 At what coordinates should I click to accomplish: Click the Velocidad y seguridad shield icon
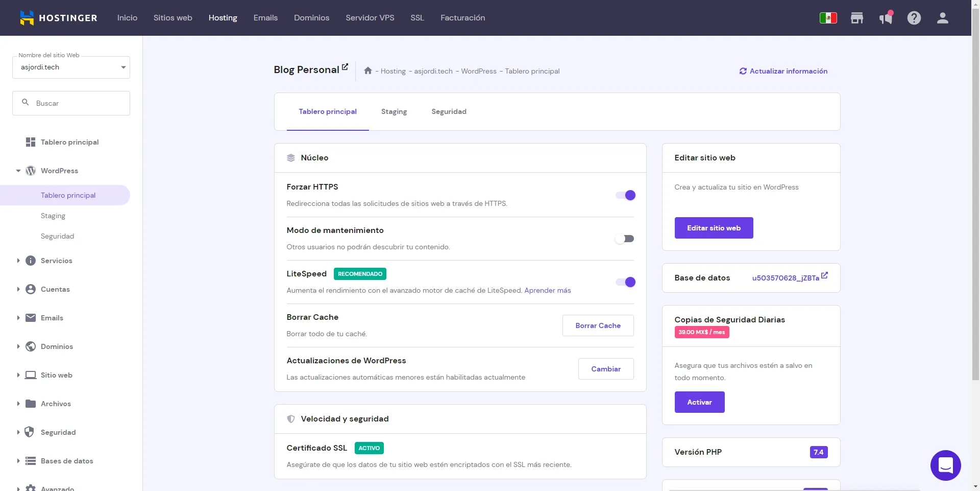(291, 419)
